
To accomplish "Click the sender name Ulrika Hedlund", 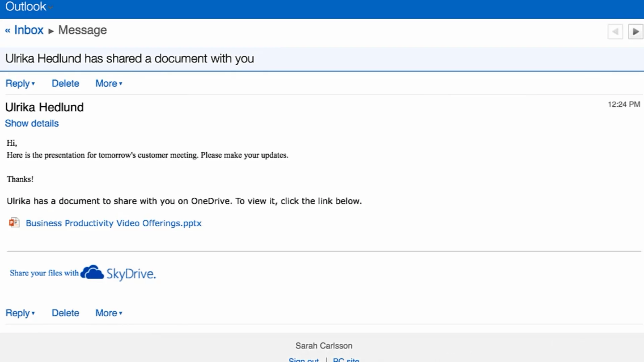I will pyautogui.click(x=44, y=107).
